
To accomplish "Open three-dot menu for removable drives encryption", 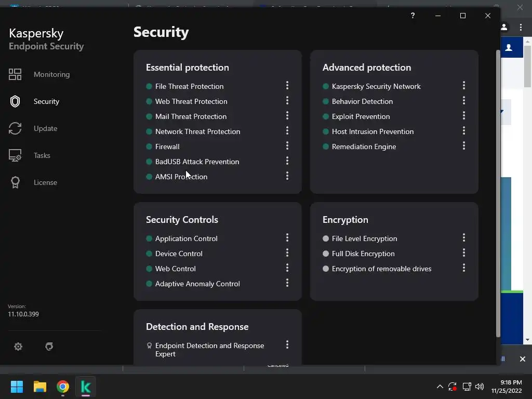I will click(464, 268).
